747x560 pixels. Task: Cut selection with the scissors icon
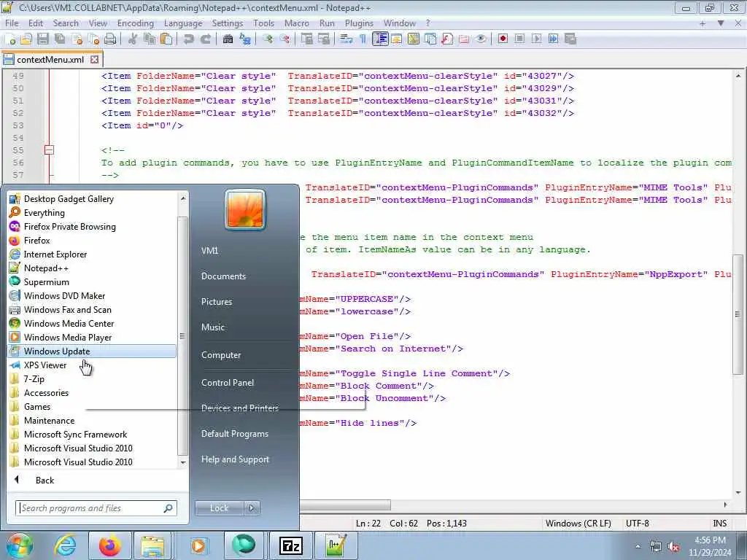coord(133,39)
